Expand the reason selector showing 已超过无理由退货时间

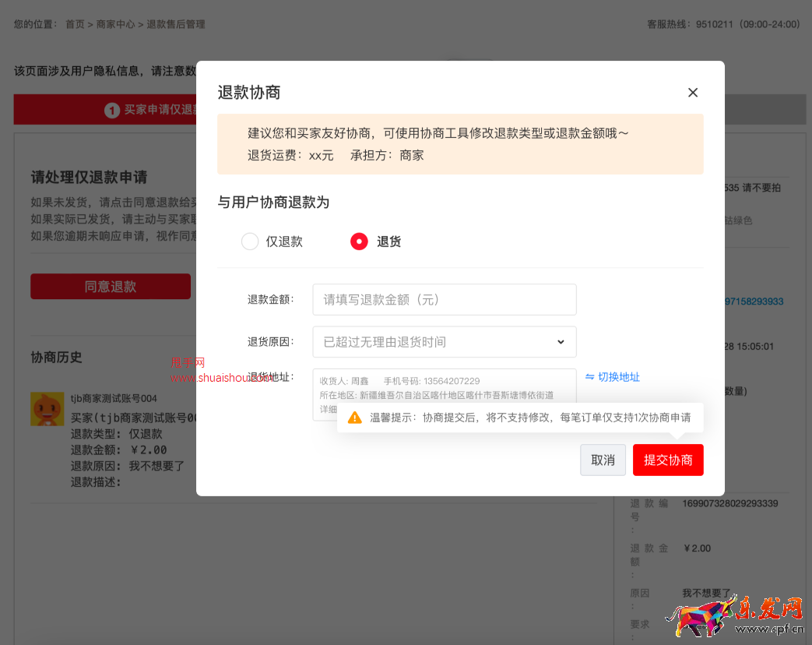click(x=444, y=341)
